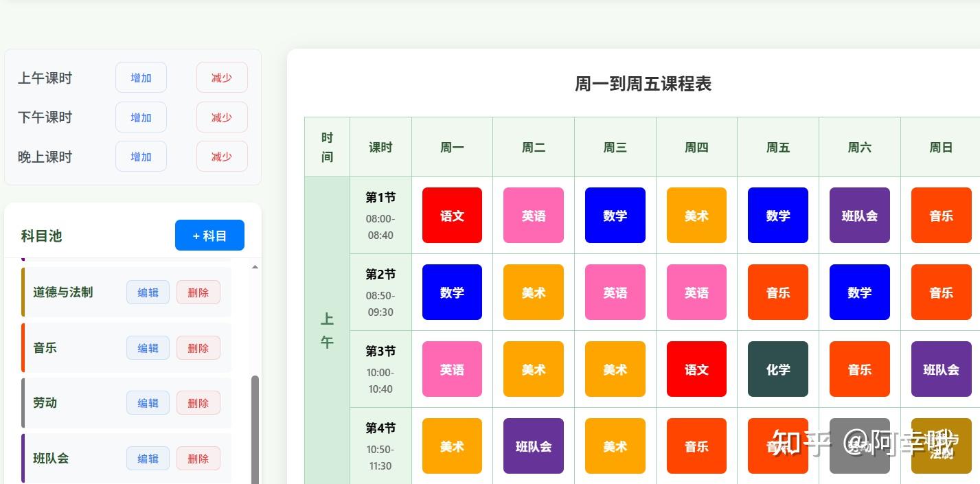
Task: Click 增加 next to 下午课时
Action: [141, 117]
